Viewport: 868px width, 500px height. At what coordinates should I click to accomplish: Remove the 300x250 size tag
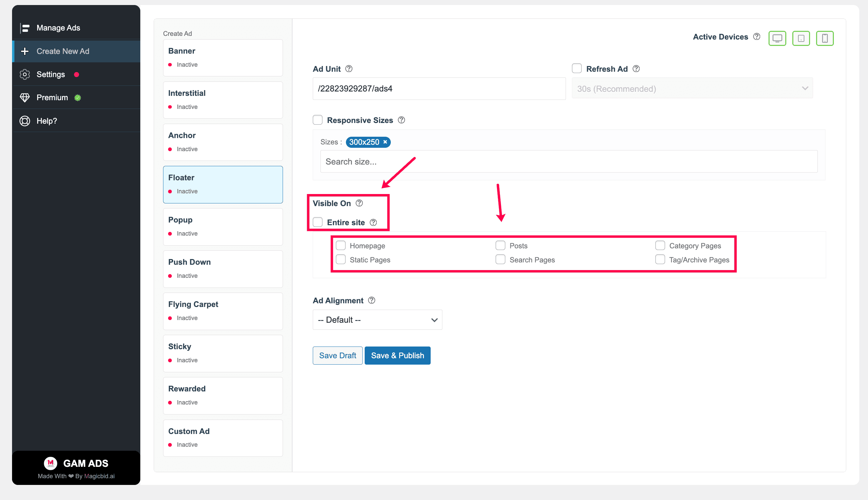click(x=385, y=142)
